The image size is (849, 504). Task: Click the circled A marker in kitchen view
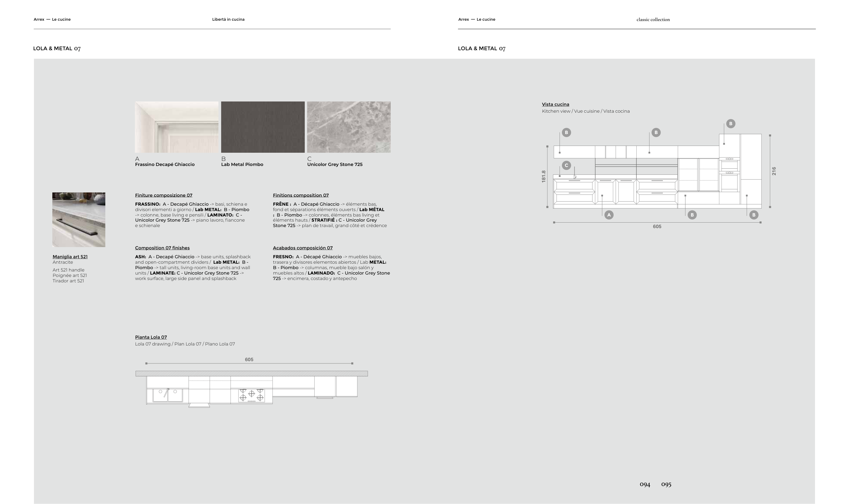point(609,215)
